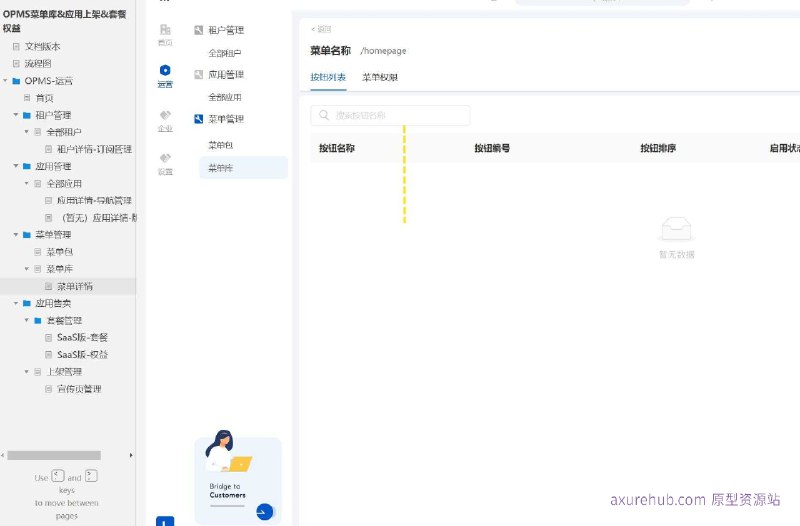Click the left arrow key icon in the hint
Screen dimensions: 800x526
pyautogui.click(x=58, y=476)
